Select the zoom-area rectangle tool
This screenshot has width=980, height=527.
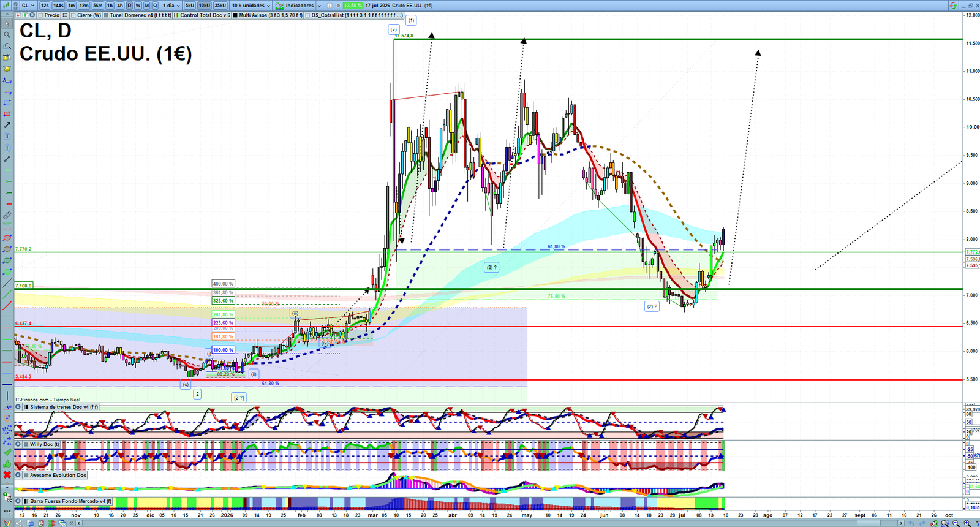pos(7,46)
